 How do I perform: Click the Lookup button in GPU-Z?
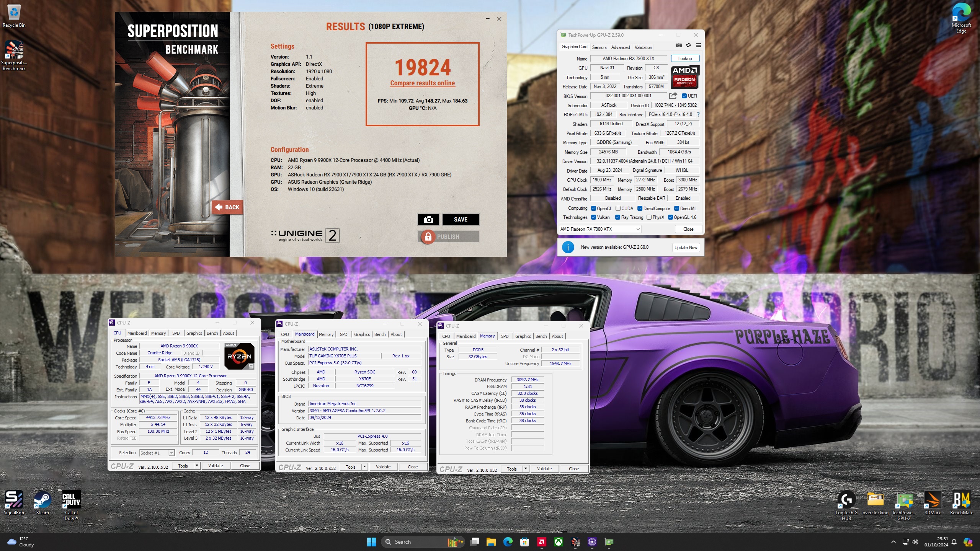(685, 59)
